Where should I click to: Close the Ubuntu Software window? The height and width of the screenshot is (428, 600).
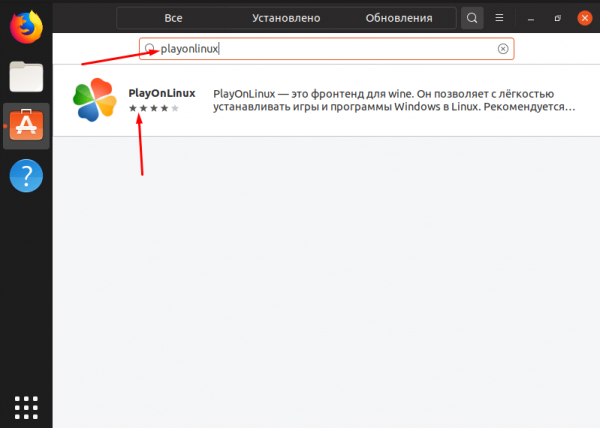[x=585, y=18]
